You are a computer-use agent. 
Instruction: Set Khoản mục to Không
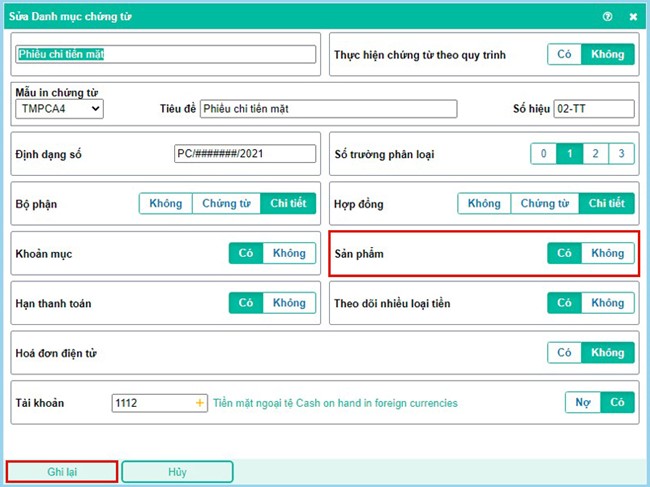coord(289,254)
